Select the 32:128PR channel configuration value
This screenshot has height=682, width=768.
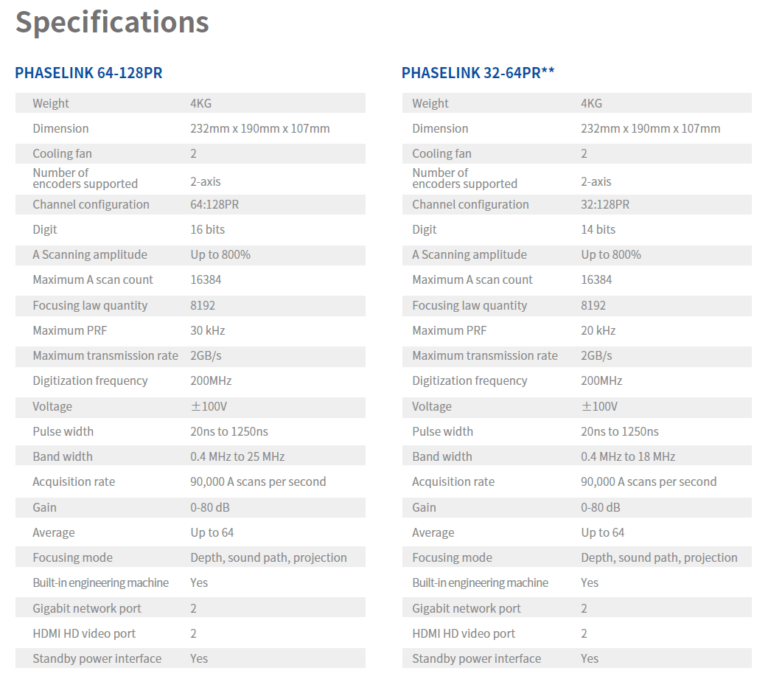605,204
